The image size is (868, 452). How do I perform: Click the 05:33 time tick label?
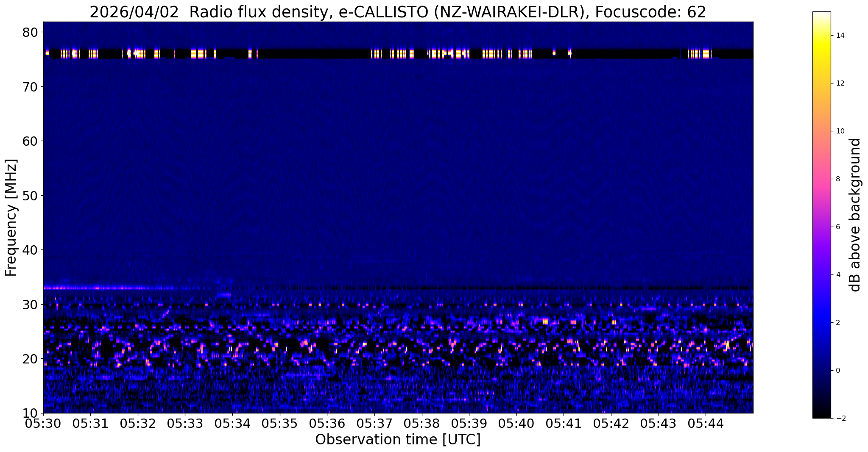(x=185, y=424)
